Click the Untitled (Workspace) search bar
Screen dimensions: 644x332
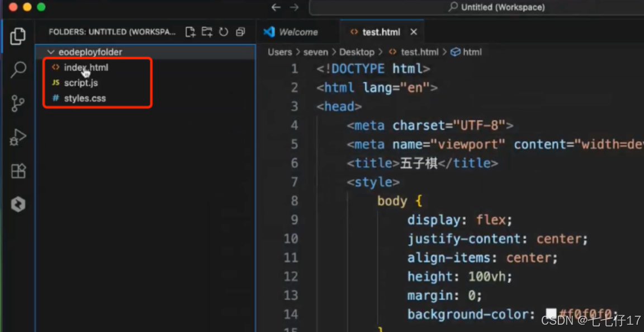pos(476,7)
